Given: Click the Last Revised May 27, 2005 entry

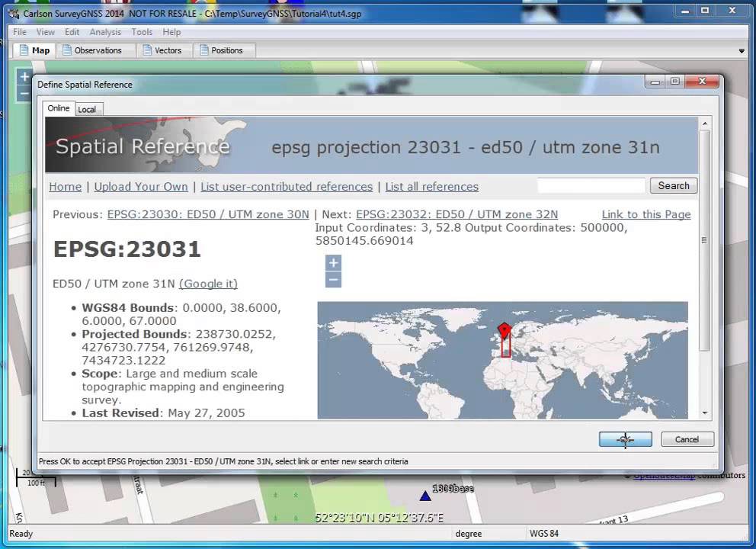Looking at the screenshot, I should (x=163, y=413).
